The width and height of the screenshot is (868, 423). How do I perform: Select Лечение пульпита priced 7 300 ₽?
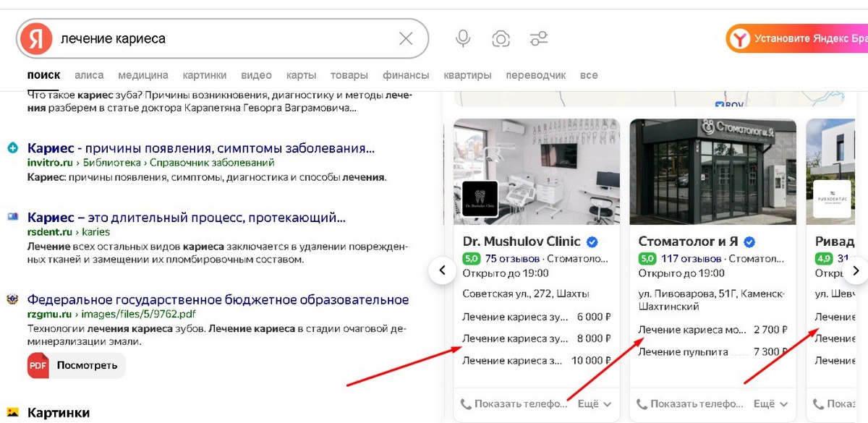(712, 352)
